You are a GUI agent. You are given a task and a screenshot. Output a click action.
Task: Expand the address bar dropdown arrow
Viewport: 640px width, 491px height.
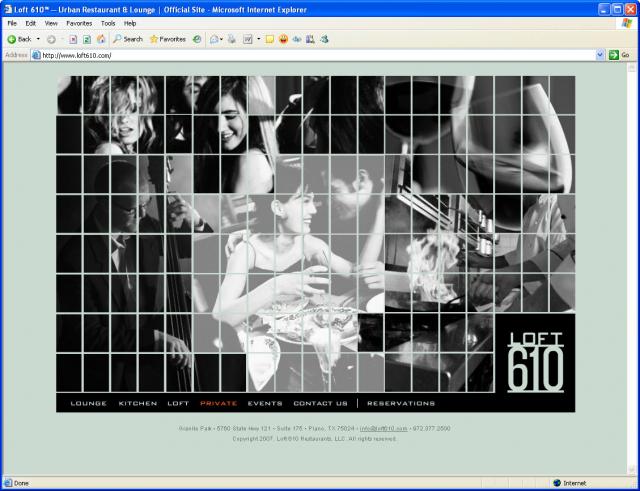click(600, 55)
